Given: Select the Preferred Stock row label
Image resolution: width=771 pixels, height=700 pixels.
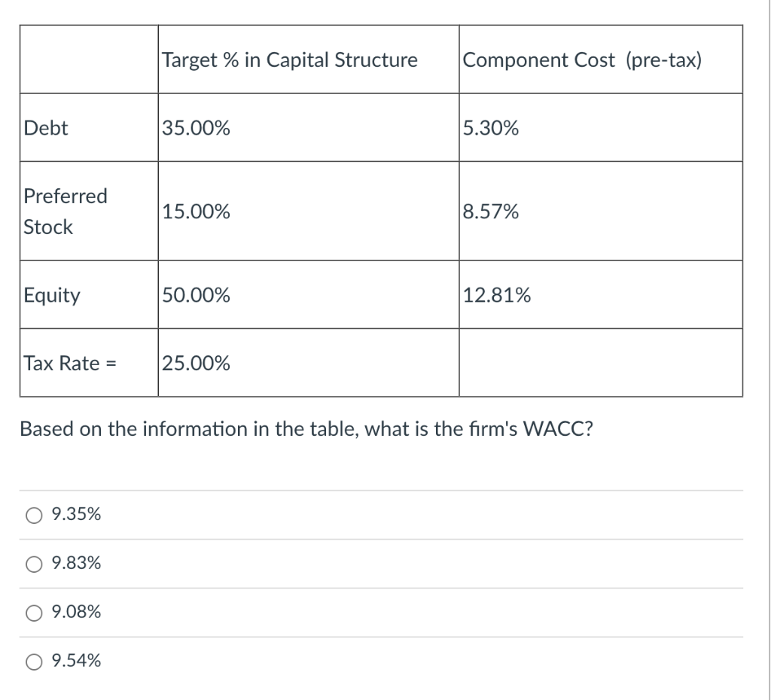Looking at the screenshot, I should [66, 212].
